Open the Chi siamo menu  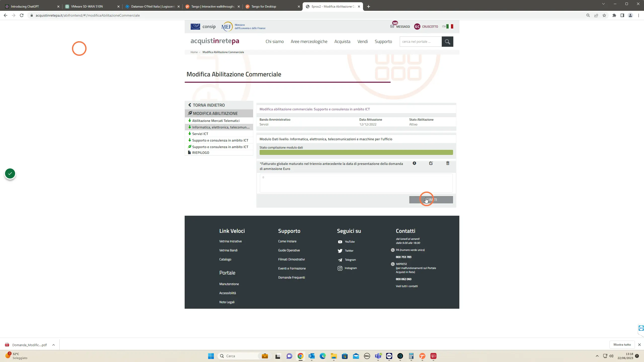tap(274, 41)
